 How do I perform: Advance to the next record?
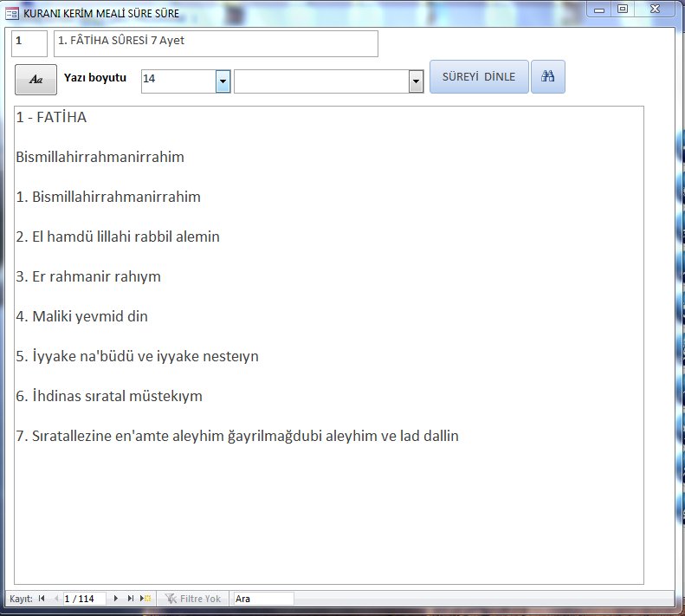click(x=116, y=599)
